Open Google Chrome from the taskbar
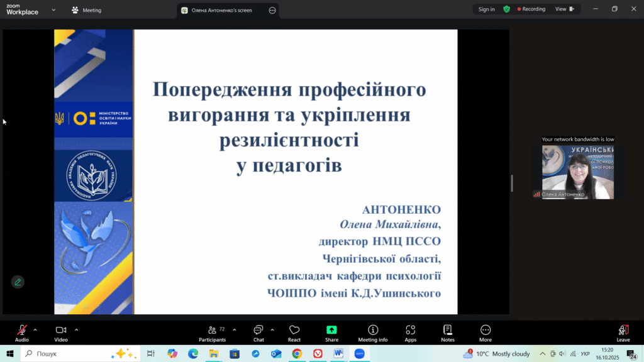Viewport: 644px width, 362px height. click(296, 354)
